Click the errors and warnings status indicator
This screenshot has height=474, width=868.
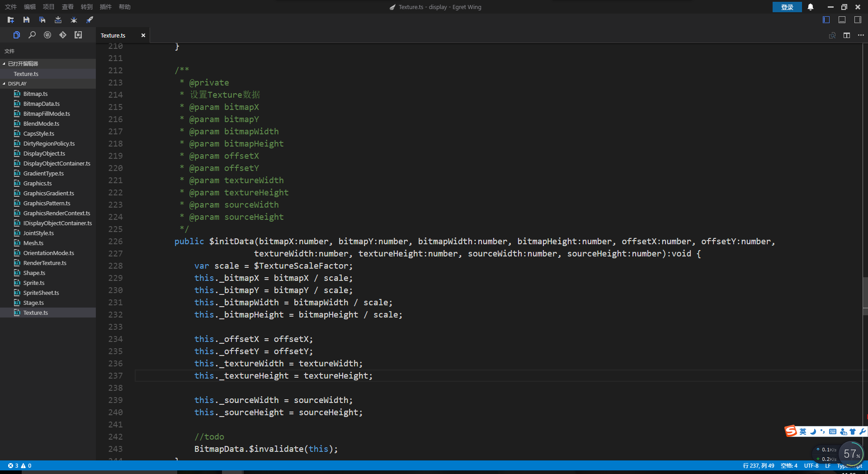[19, 465]
